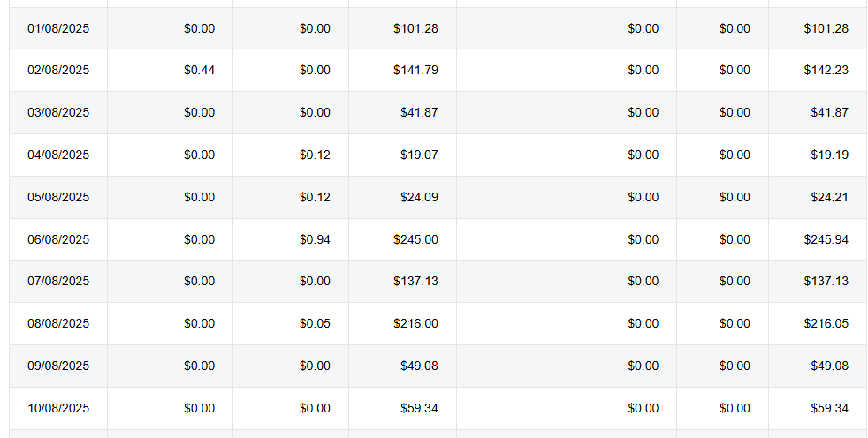Click the 06/08/2025 date cell
Viewport: 868px width, 438px height.
(x=58, y=239)
